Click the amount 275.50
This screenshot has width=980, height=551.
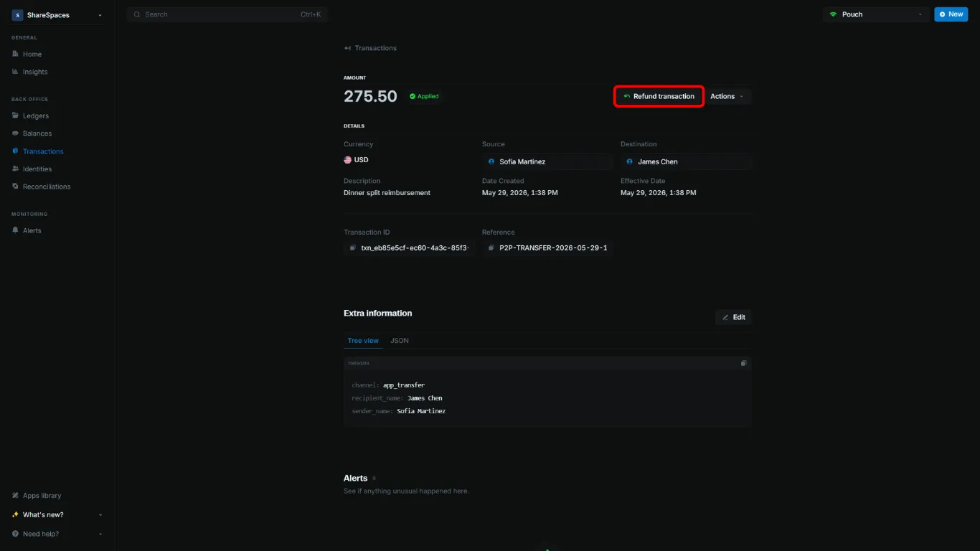[370, 96]
